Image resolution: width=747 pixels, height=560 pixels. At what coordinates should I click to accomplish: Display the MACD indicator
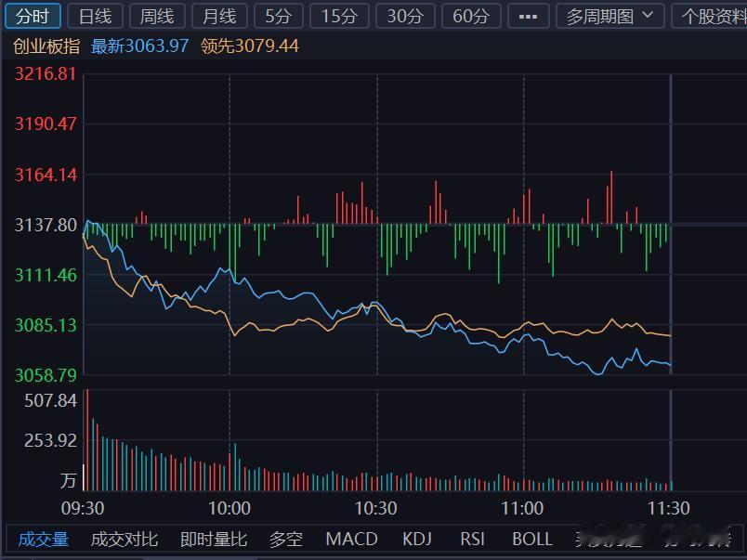pyautogui.click(x=351, y=539)
